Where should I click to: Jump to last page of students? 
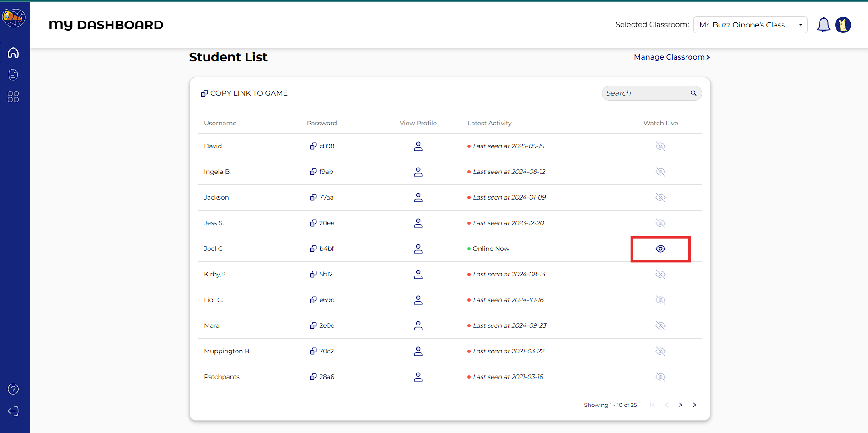pos(695,405)
